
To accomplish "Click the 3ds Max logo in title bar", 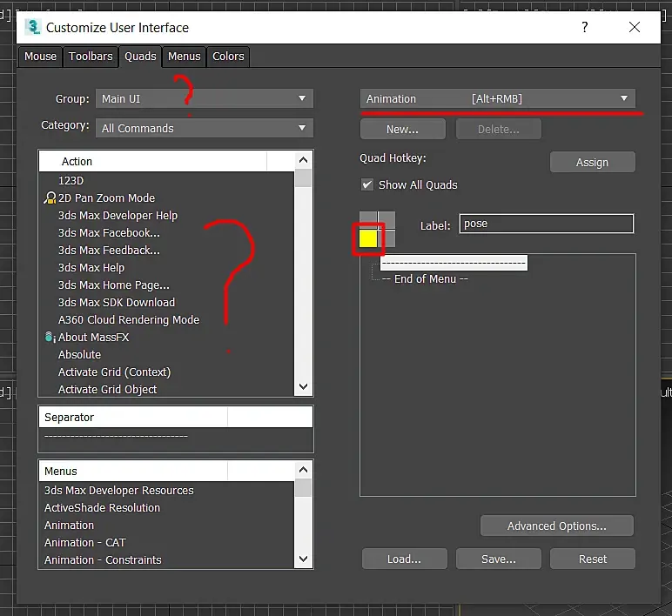I will coord(32,27).
